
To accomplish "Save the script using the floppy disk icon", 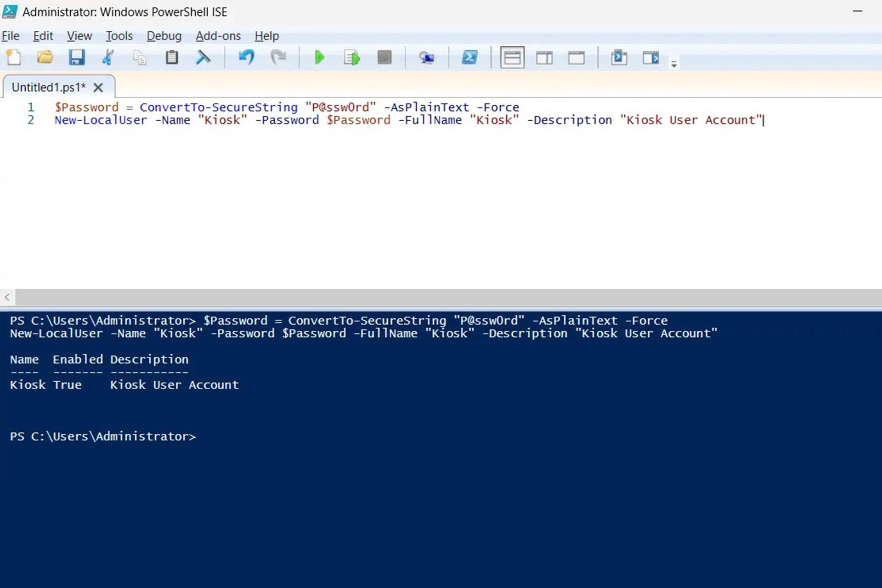I will pos(77,57).
